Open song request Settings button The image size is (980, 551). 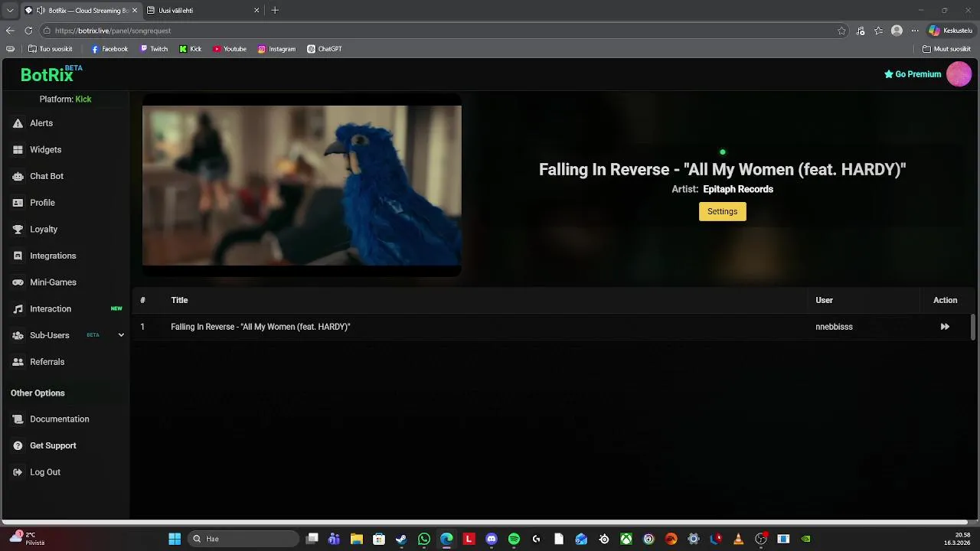coord(722,211)
